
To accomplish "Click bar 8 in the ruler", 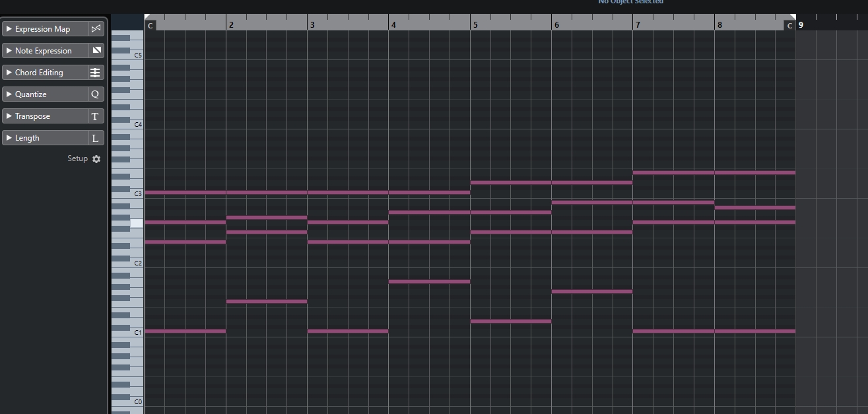I will [x=719, y=24].
